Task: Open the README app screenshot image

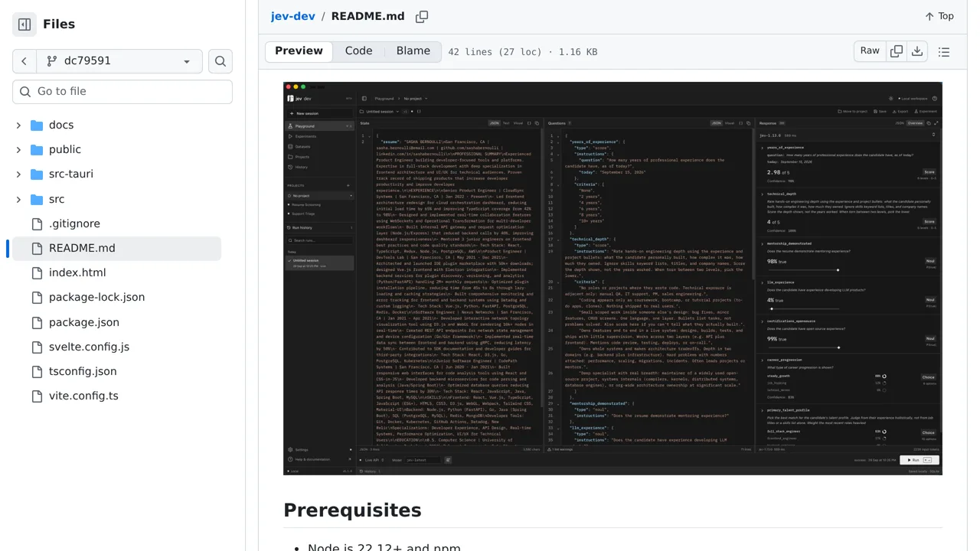Action: (x=612, y=279)
